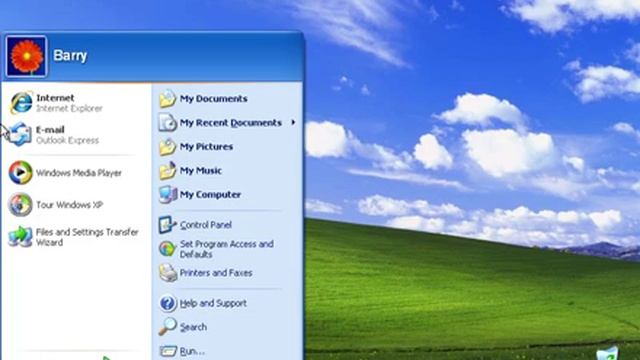
Task: Click the 'Internet Explorer' subtitle text
Action: [69, 109]
